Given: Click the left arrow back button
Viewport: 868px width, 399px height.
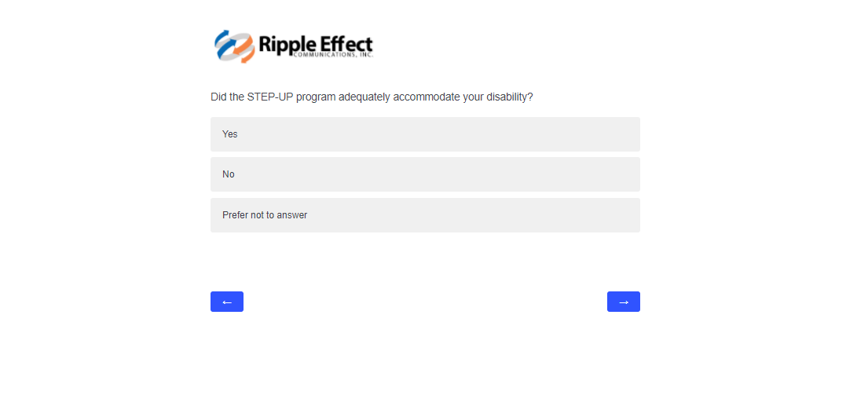Looking at the screenshot, I should click(x=227, y=302).
